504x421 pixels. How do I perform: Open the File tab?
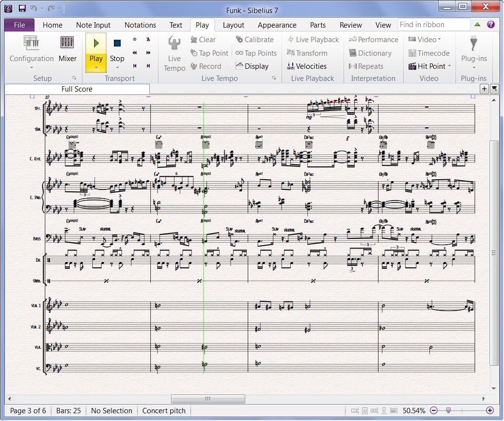[19, 25]
